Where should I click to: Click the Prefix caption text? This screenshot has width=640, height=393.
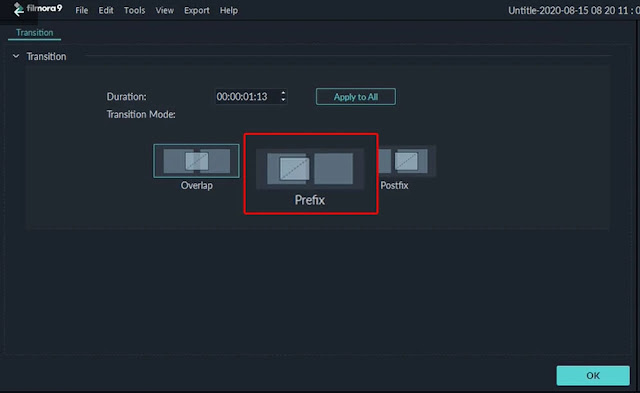(x=310, y=200)
